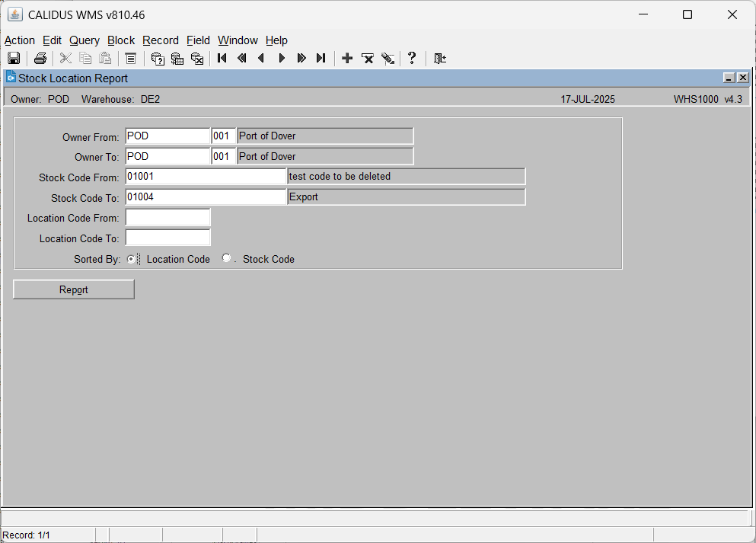
Task: Click the question mark Help icon
Action: [x=412, y=59]
